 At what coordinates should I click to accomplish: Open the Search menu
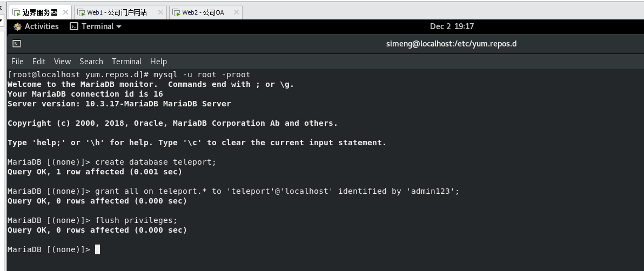[91, 62]
